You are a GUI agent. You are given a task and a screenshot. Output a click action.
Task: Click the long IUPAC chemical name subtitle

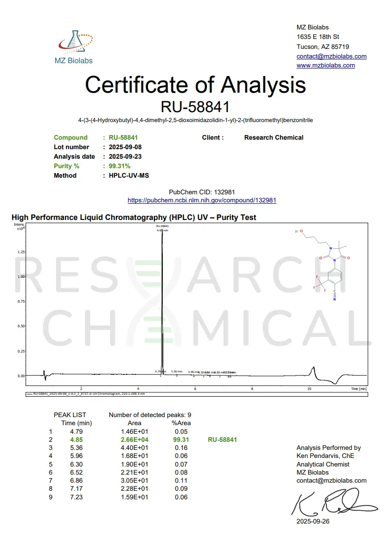[x=195, y=120]
